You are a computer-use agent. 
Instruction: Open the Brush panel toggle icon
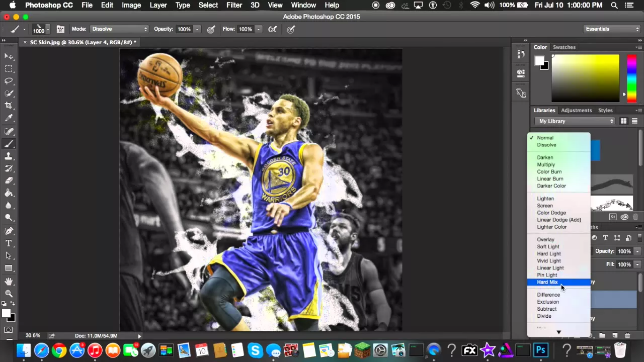coord(60,29)
